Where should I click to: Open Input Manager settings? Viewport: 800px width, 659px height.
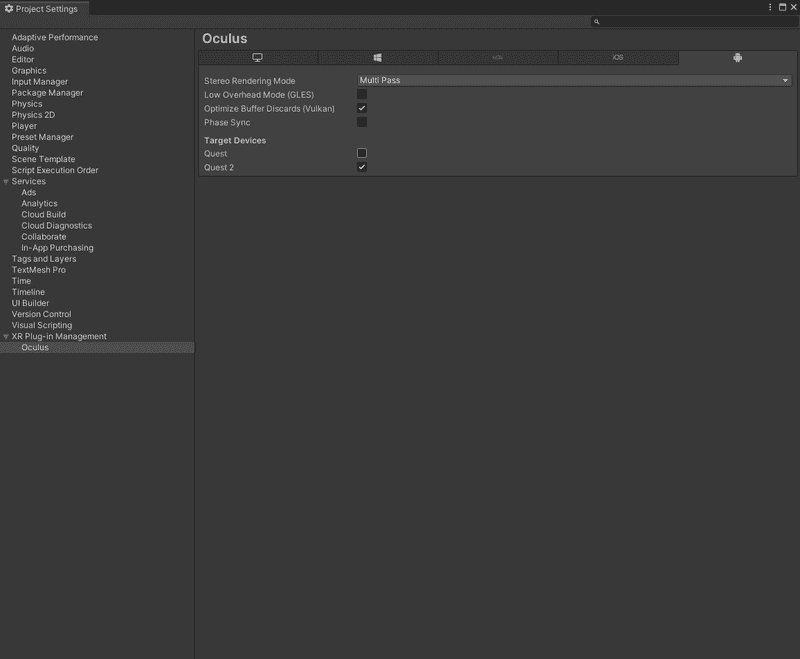click(x=39, y=82)
